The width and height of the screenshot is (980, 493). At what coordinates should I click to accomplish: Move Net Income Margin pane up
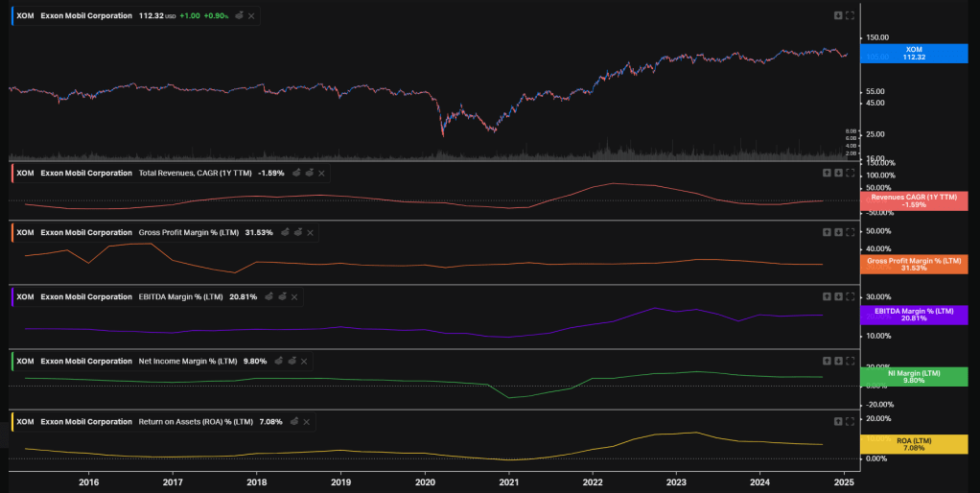827,361
